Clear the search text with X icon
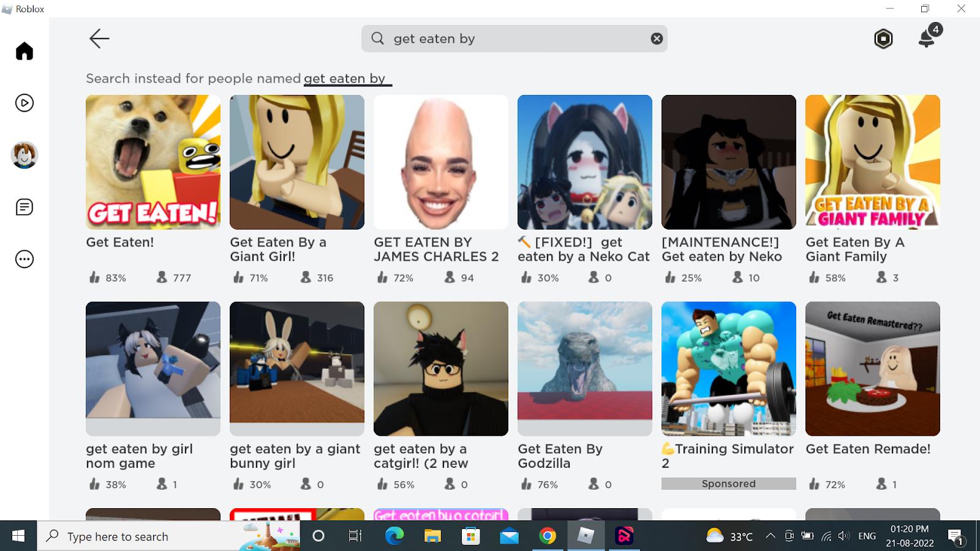Viewport: 980px width, 551px height. click(657, 39)
